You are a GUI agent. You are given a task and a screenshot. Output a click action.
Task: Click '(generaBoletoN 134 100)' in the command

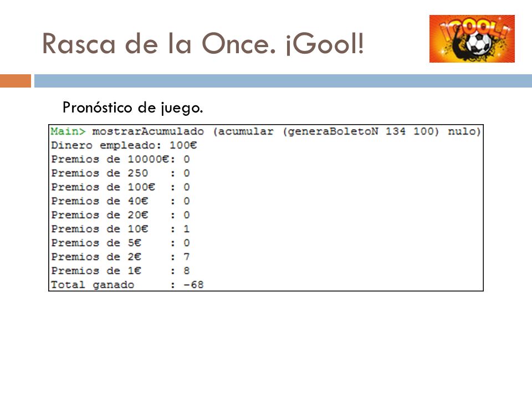click(x=361, y=132)
